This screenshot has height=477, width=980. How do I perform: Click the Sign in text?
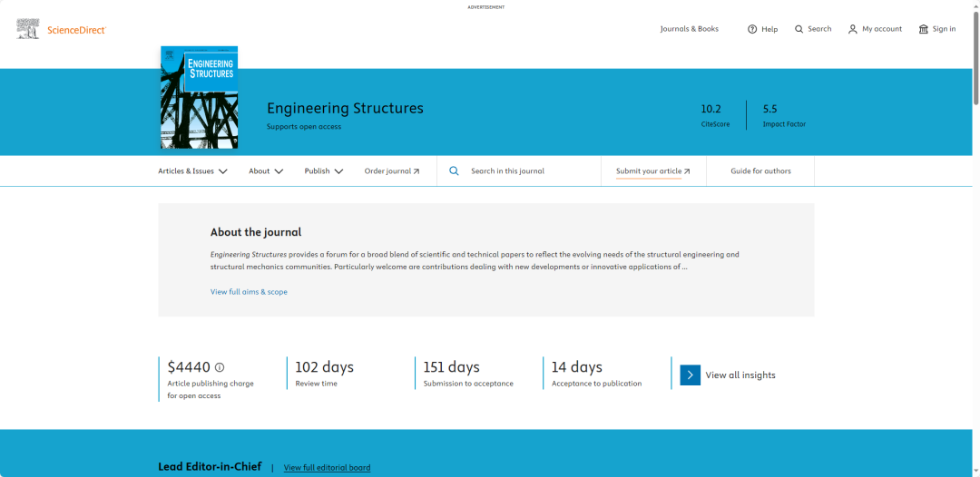(944, 29)
